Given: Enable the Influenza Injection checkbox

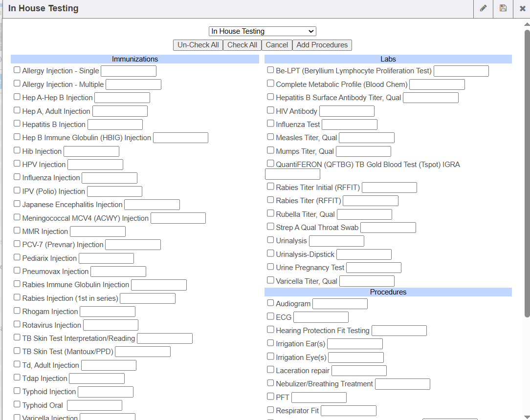Looking at the screenshot, I should (x=17, y=177).
